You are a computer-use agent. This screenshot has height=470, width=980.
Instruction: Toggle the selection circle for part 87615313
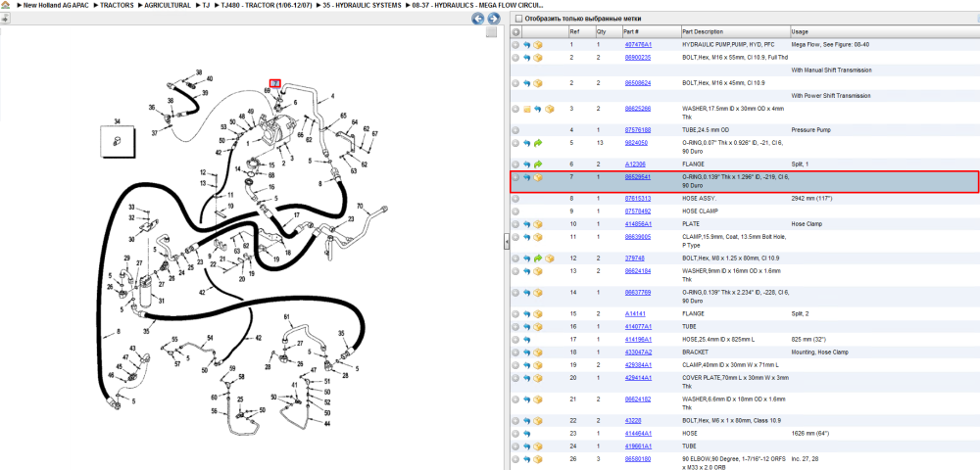tap(515, 199)
